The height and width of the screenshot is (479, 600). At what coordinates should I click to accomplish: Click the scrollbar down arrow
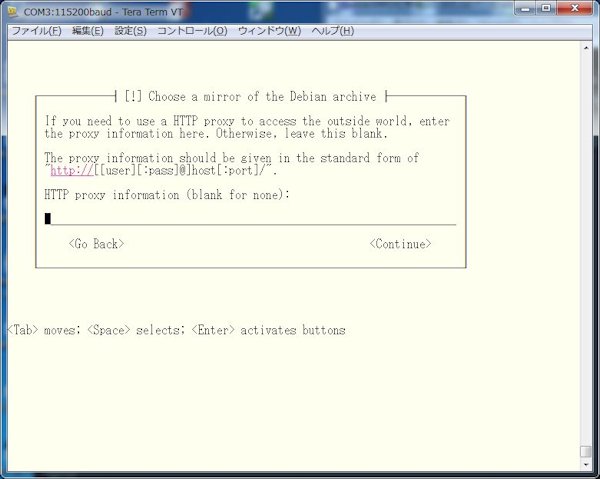coord(586,464)
